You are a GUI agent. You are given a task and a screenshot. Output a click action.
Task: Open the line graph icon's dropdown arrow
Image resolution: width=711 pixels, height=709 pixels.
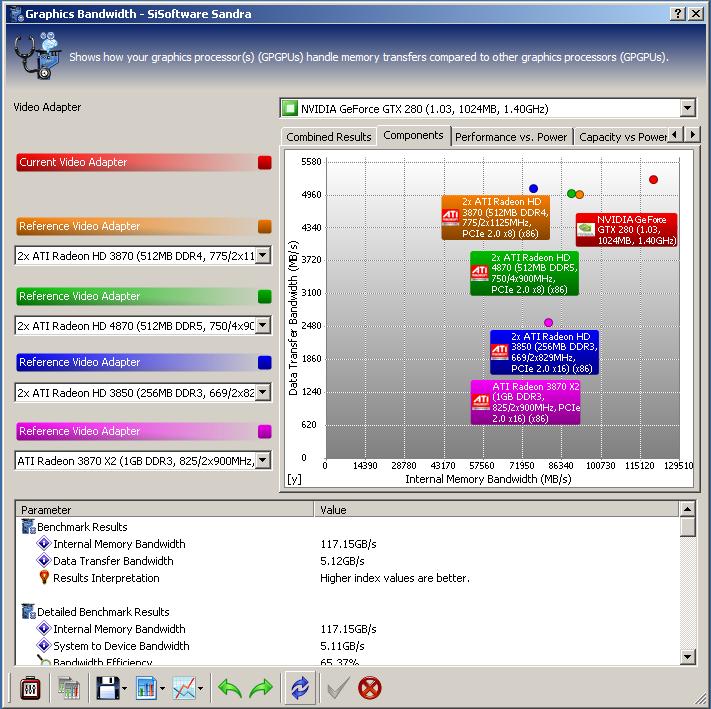click(x=200, y=689)
